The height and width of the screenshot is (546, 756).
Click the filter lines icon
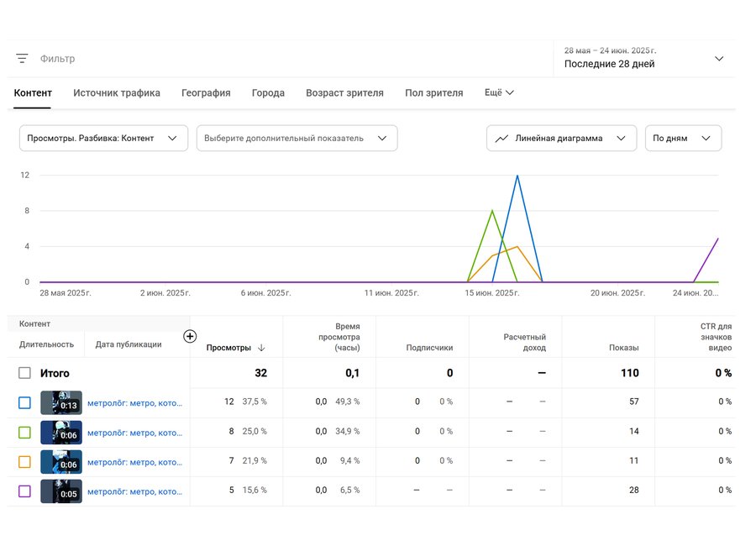[x=22, y=59]
